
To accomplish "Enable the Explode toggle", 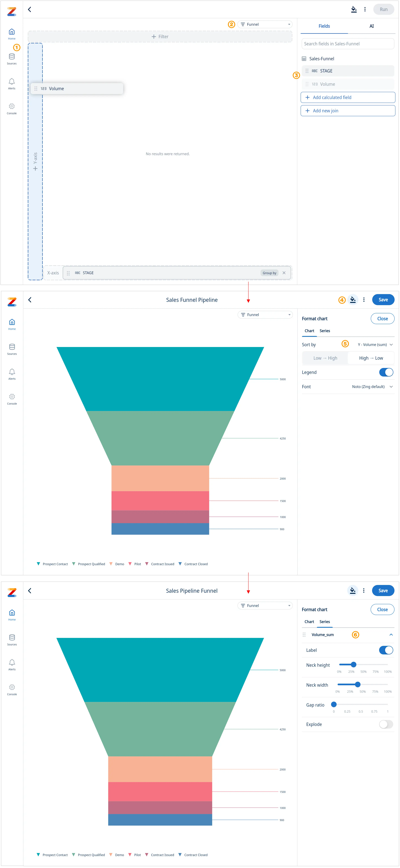I will (x=386, y=724).
